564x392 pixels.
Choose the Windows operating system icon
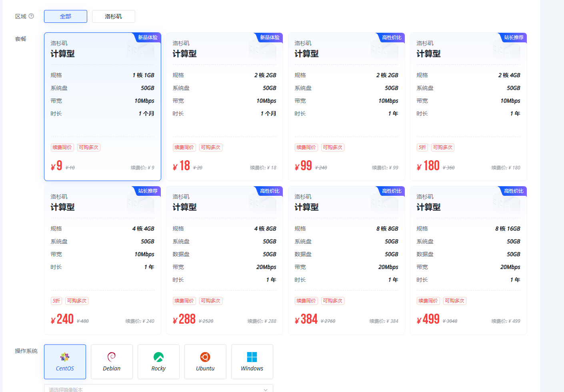coord(252,357)
